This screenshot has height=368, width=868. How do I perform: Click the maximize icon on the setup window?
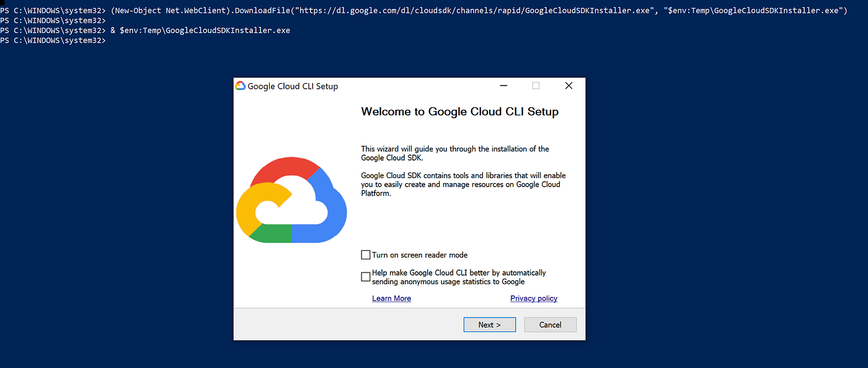click(536, 86)
